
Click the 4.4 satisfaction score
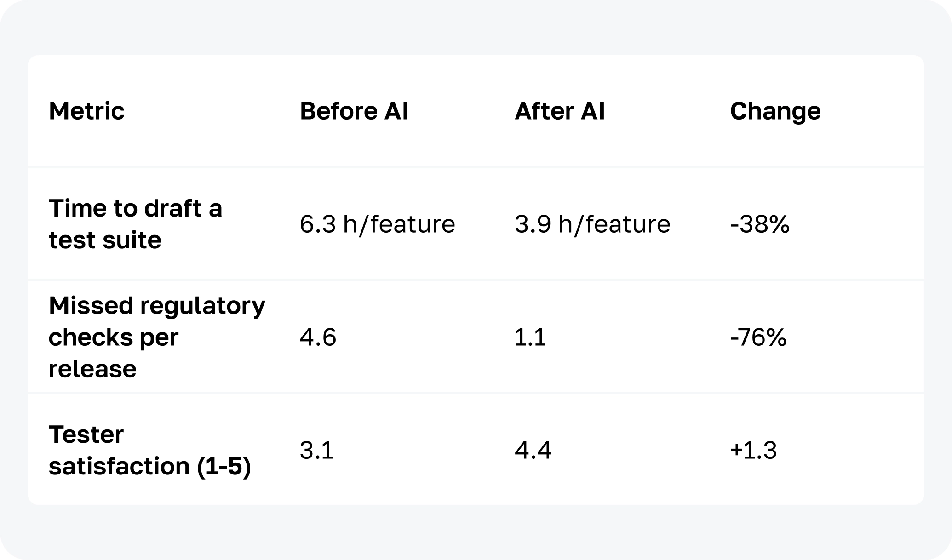(533, 450)
